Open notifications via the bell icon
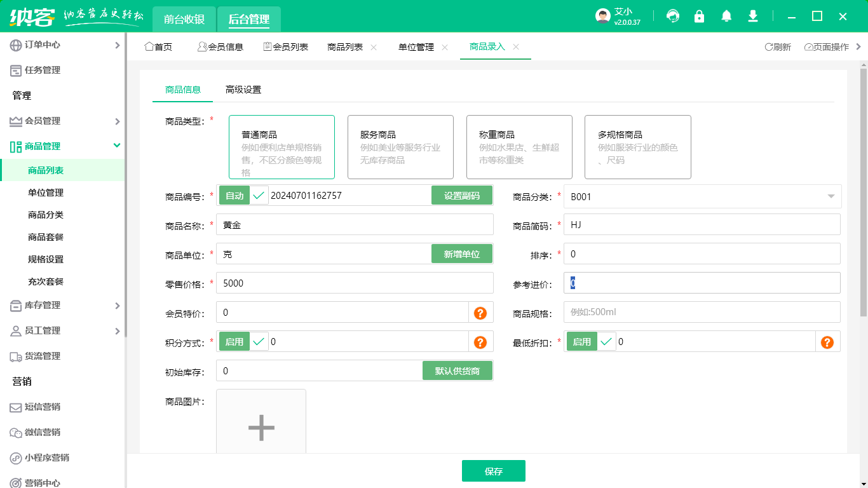Viewport: 868px width, 488px height. click(x=726, y=17)
